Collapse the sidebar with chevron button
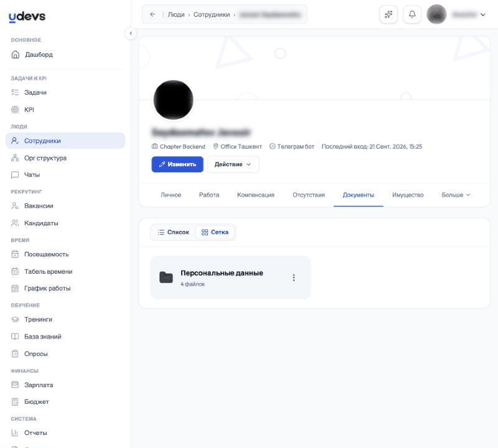This screenshot has height=448, width=498. pos(131,34)
